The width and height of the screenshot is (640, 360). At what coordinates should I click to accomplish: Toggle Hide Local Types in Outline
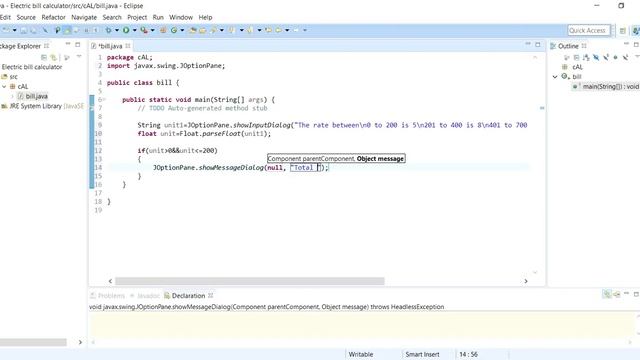625,58
